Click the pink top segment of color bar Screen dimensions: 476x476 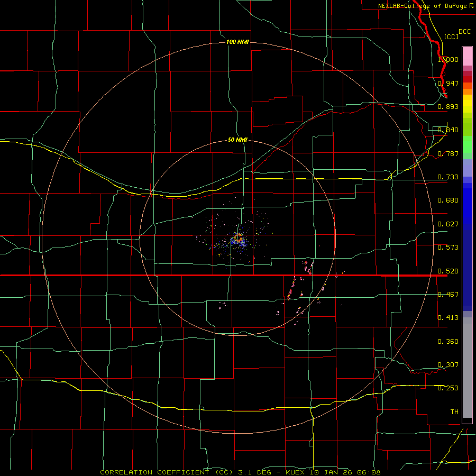(467, 56)
